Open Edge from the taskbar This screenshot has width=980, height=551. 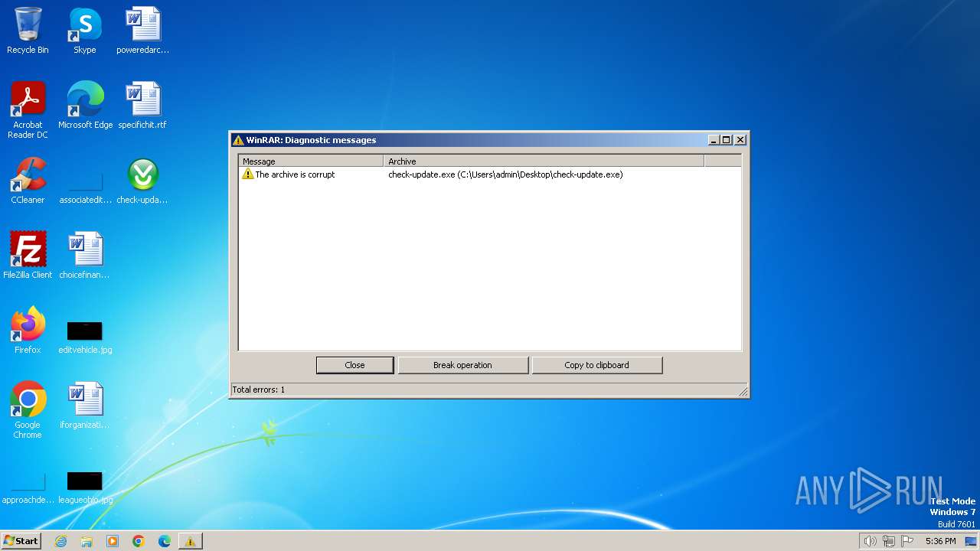tap(165, 541)
